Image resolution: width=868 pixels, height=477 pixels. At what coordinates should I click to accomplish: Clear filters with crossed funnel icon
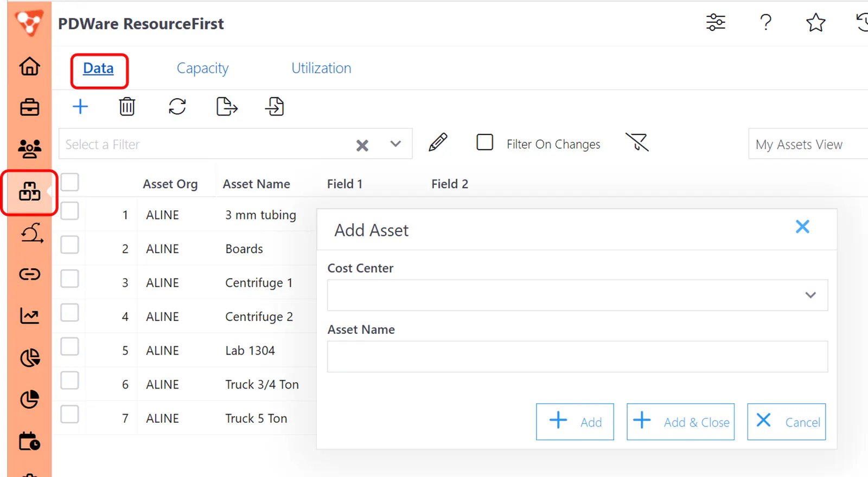(x=637, y=142)
